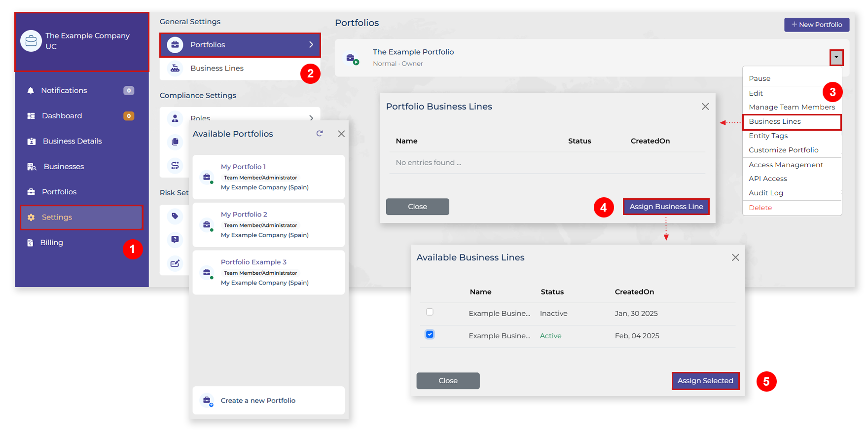The width and height of the screenshot is (868, 435).
Task: Click The Example Portfolio briefcase status icon
Action: click(x=352, y=59)
